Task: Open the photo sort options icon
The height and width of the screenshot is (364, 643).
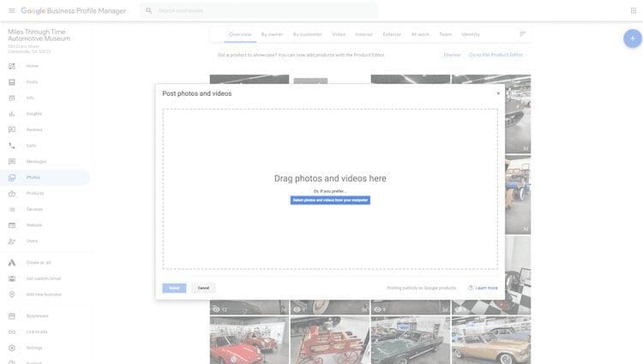Action: coord(522,34)
